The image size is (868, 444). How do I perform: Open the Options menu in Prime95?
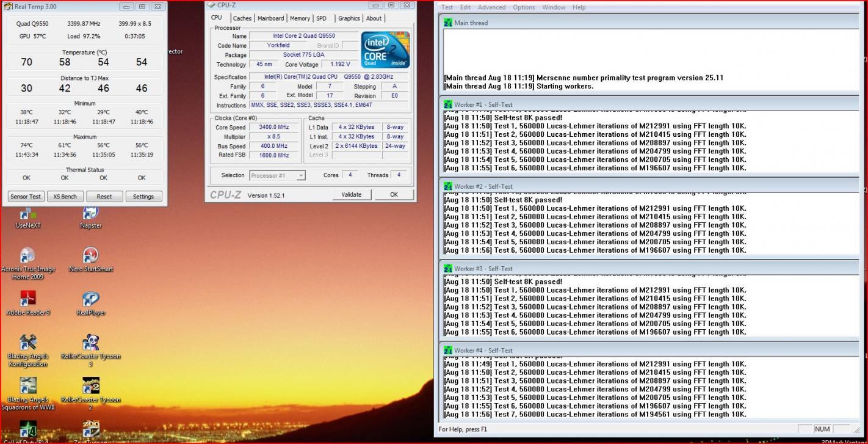pyautogui.click(x=524, y=7)
